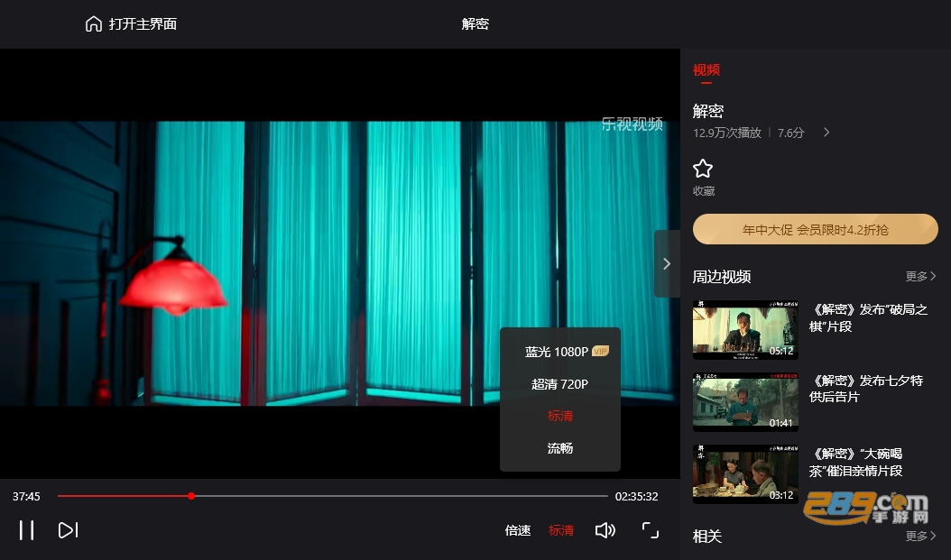This screenshot has width=951, height=560.
Task: Expand 解密 details chevron
Action: pyautogui.click(x=826, y=133)
